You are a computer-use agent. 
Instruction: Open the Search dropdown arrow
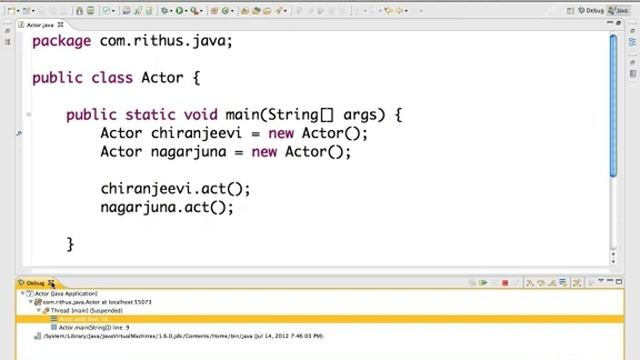285,11
